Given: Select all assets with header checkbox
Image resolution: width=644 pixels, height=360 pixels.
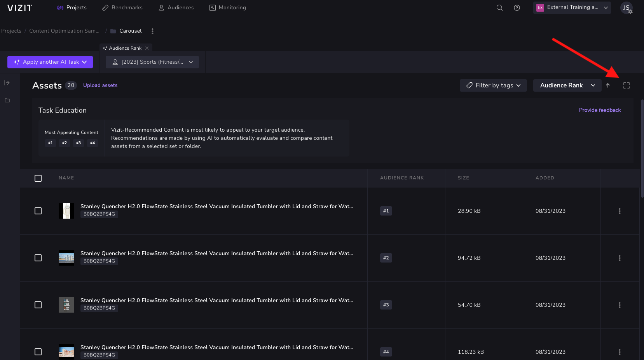Looking at the screenshot, I should pyautogui.click(x=38, y=178).
